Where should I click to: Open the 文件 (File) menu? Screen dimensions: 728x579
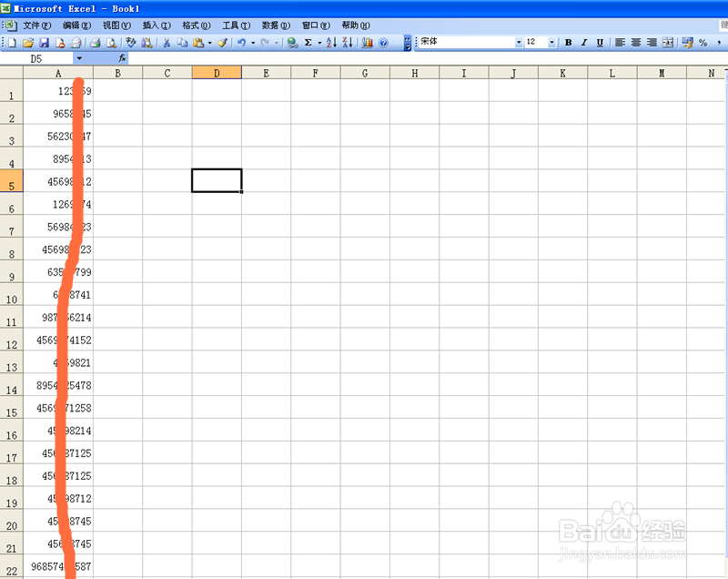(37, 25)
